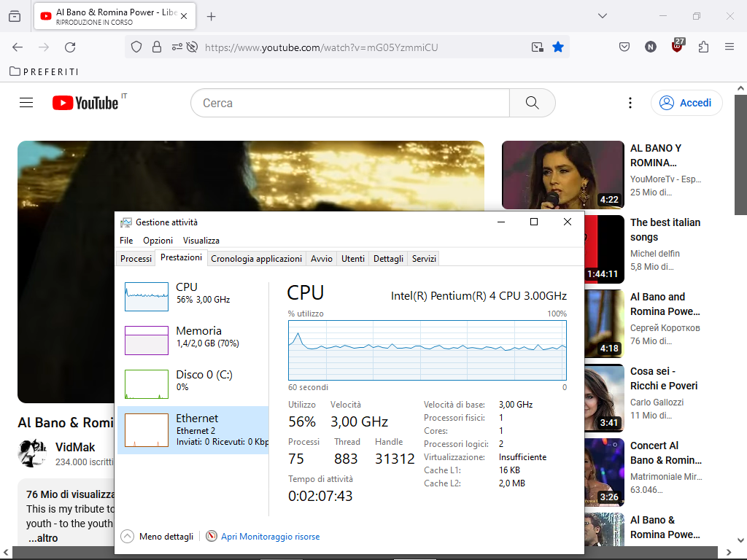Open the File menu in Gestione attività
Screen dimensions: 747x560
point(126,241)
